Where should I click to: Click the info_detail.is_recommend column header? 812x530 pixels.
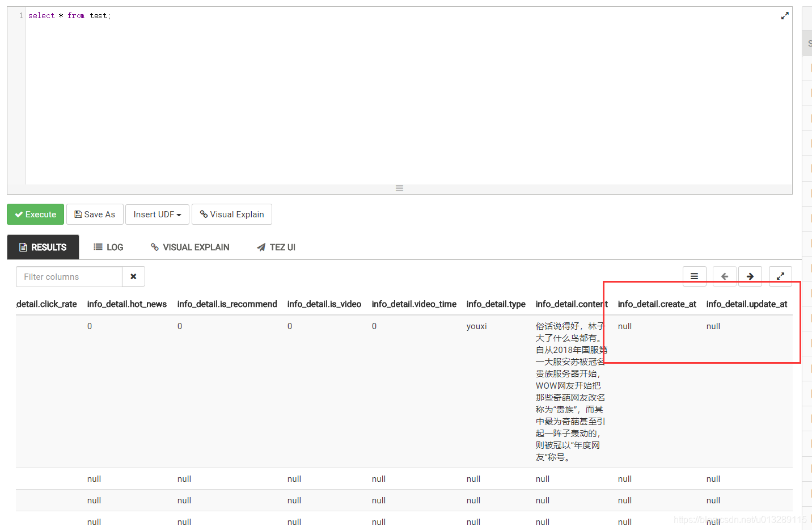pos(227,304)
